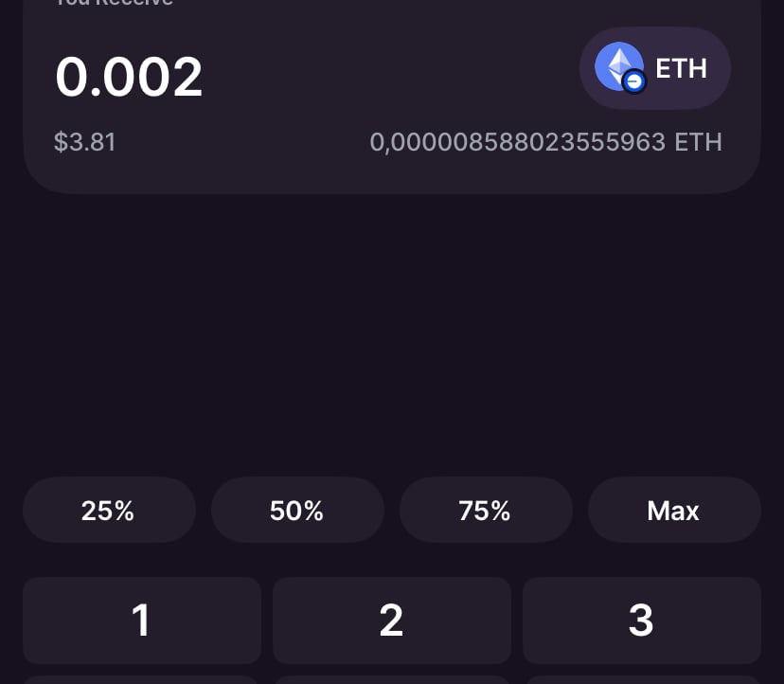Click the partially visible You Receive label
This screenshot has height=684, width=784.
114,3
